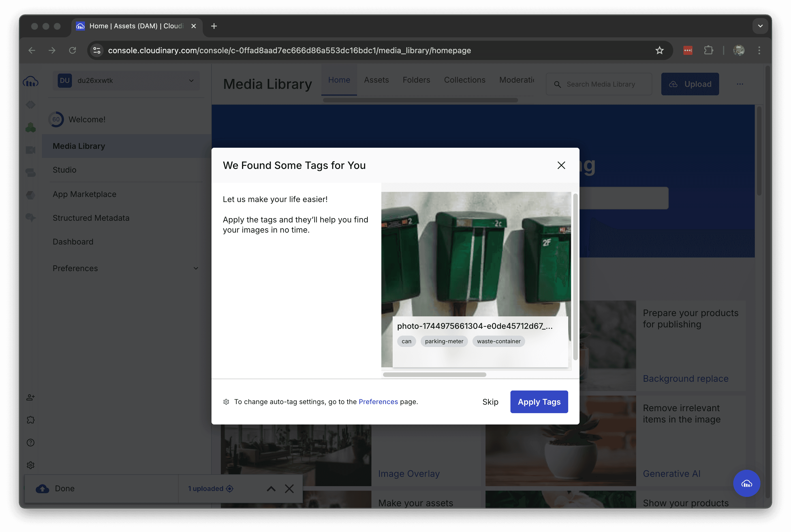Viewport: 791px width, 532px height.
Task: Bookmark this page with star icon
Action: click(659, 51)
